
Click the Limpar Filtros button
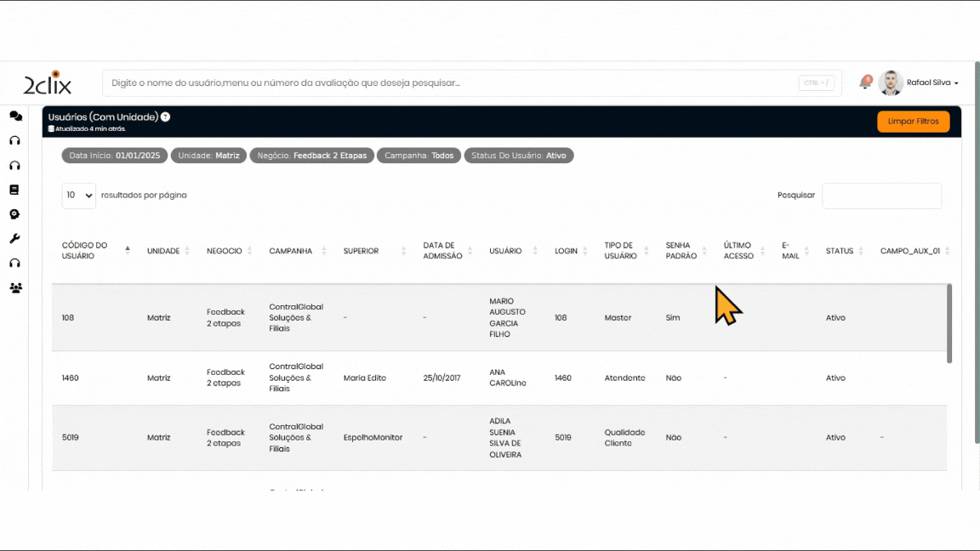click(913, 122)
